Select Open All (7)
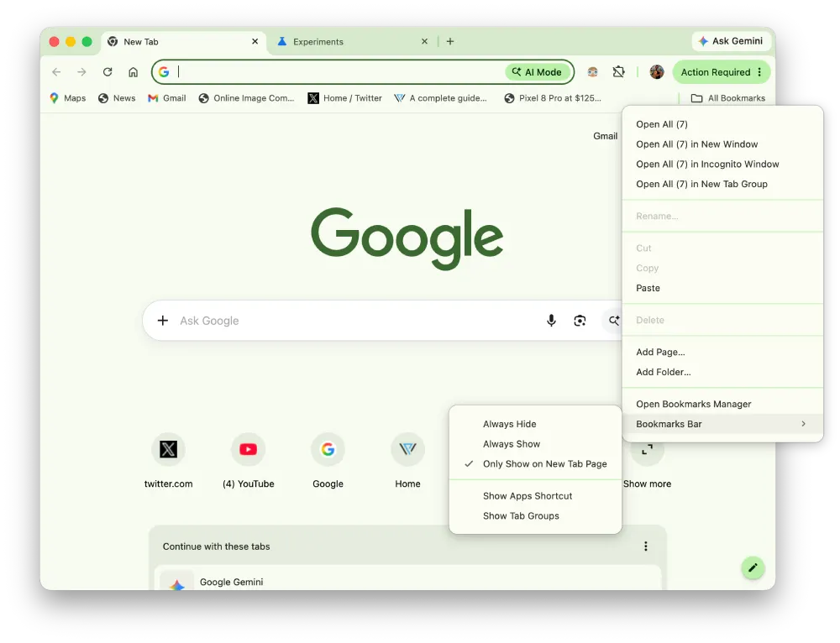 (x=722, y=124)
